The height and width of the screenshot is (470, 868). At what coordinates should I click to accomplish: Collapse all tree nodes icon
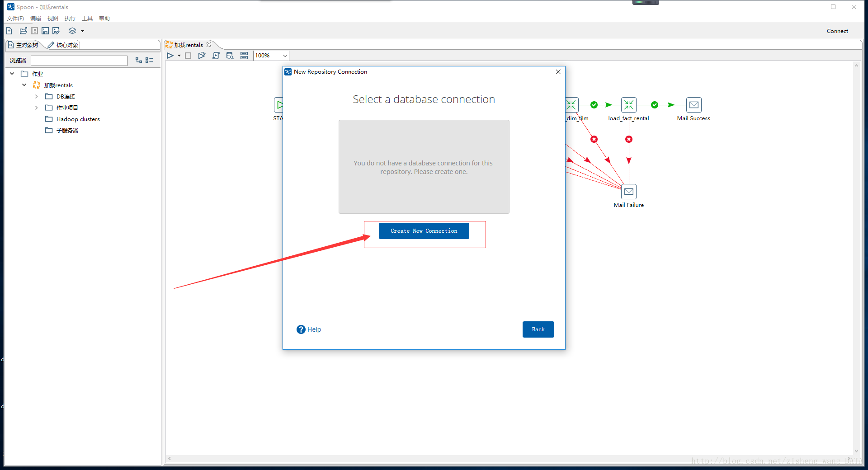[149, 60]
